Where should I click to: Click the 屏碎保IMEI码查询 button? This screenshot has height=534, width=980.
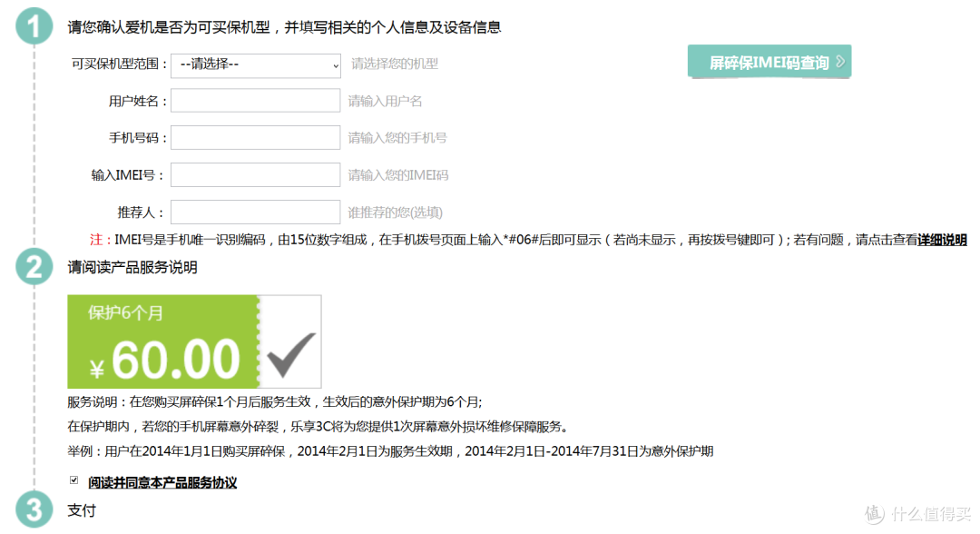click(x=769, y=62)
